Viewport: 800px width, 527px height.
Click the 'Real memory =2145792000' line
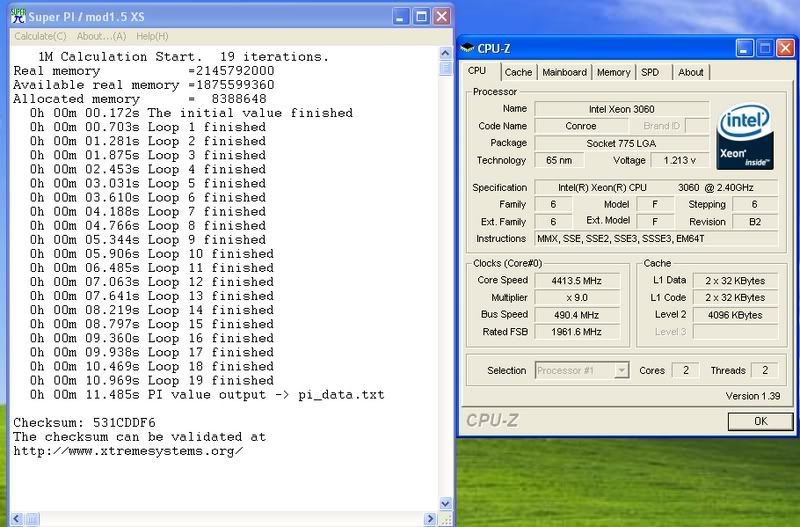tap(144, 71)
